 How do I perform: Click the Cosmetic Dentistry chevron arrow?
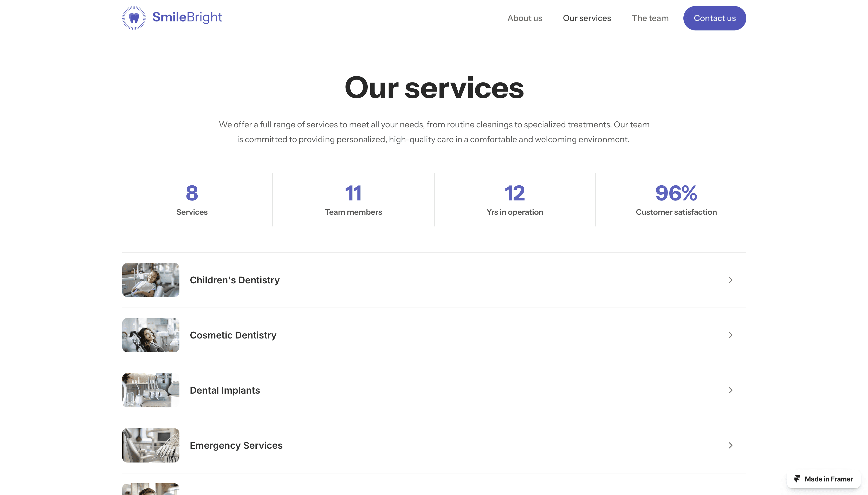click(x=730, y=335)
